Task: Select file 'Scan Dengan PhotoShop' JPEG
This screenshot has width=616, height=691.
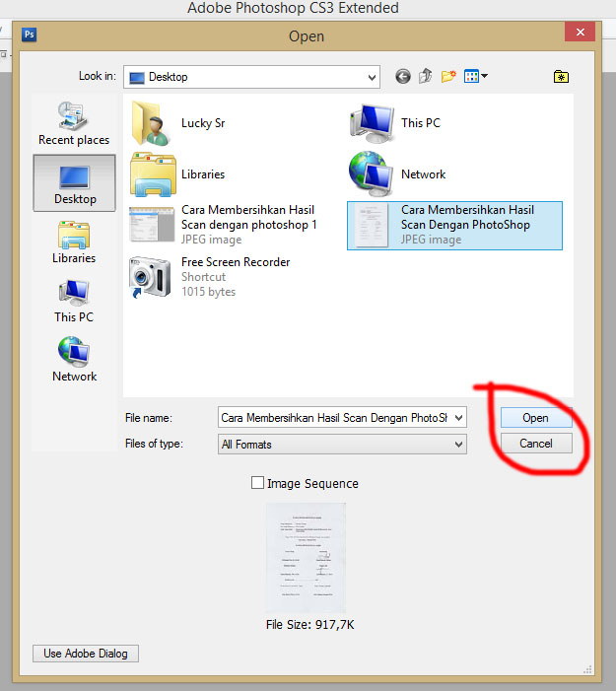Action: pos(454,226)
